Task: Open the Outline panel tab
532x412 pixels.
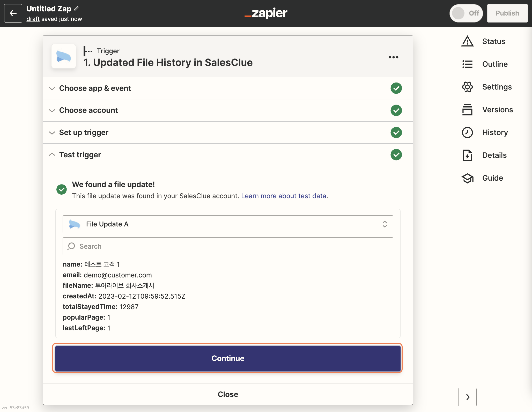Action: (x=495, y=64)
